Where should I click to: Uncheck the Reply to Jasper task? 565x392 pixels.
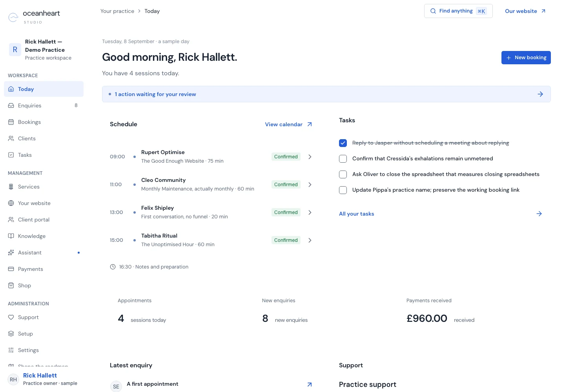point(343,143)
